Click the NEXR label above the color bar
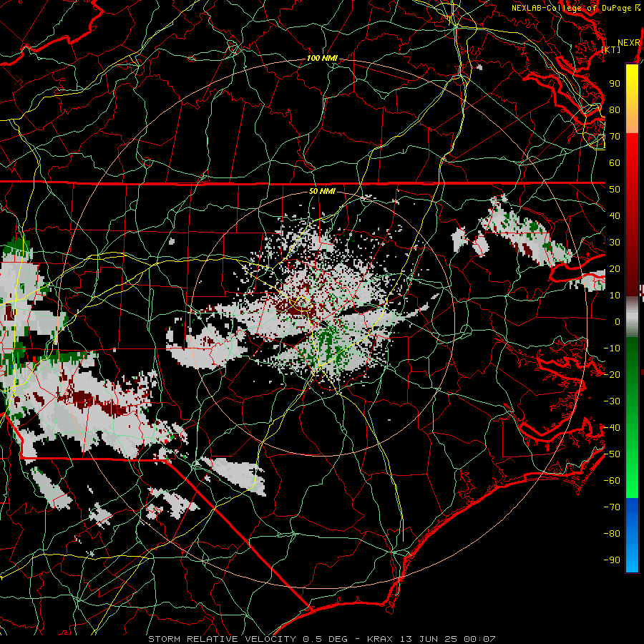The image size is (644, 644). point(629,43)
